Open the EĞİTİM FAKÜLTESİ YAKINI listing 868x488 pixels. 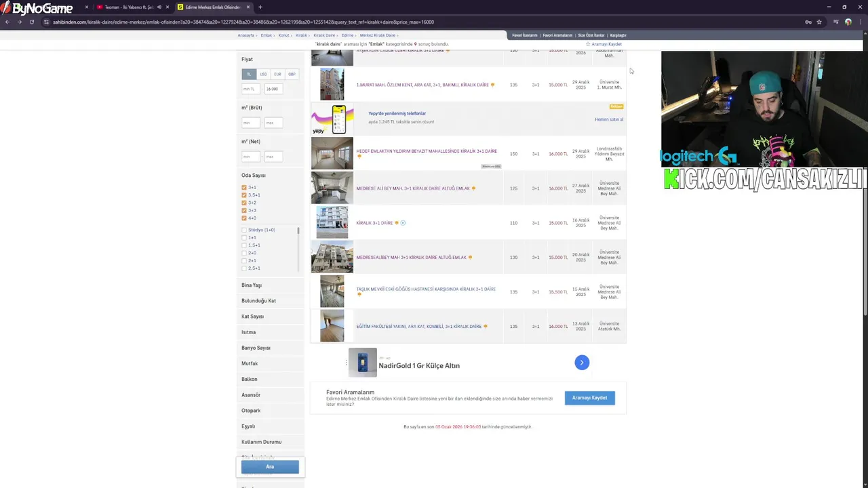tap(418, 326)
